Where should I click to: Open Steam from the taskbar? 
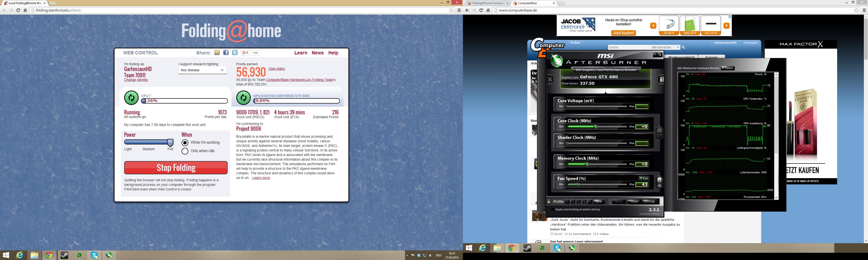point(64,255)
